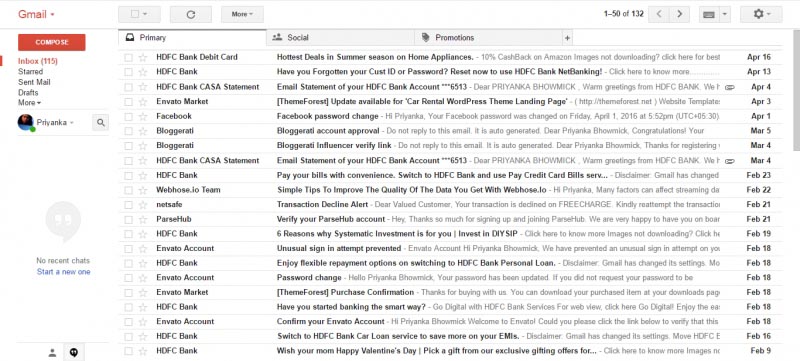
Task: Open the Starred folder
Action: tap(31, 71)
